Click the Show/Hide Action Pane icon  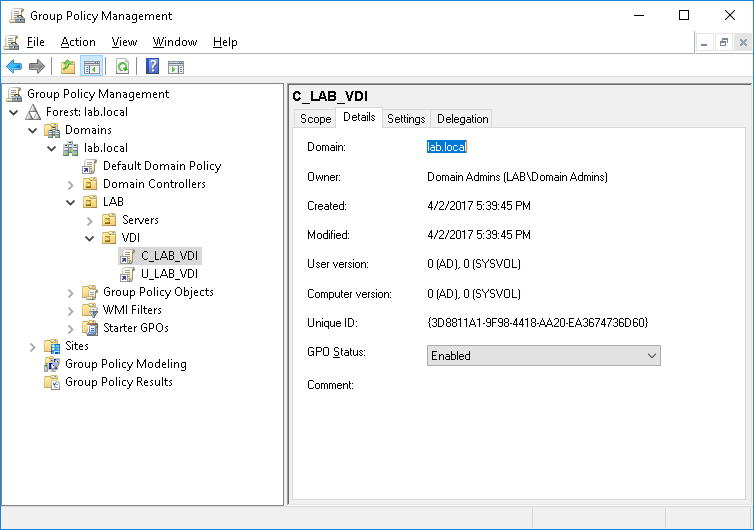tap(176, 67)
